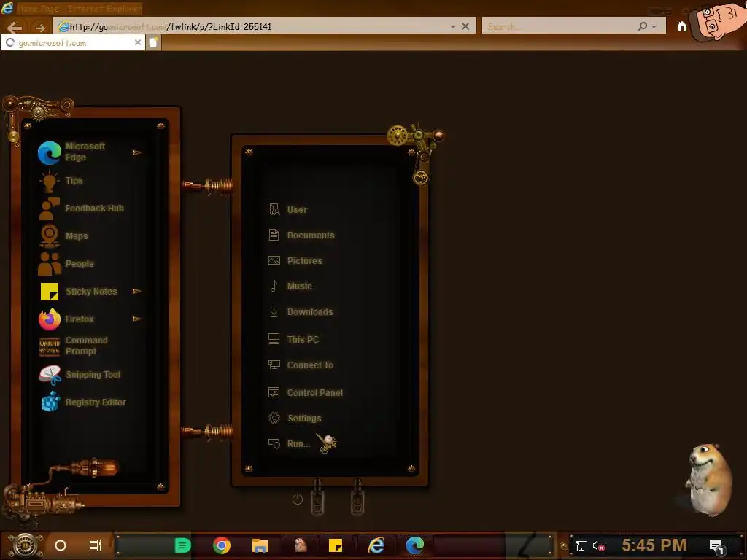Click the hamster desktop mascot
Image resolution: width=747 pixels, height=560 pixels.
click(708, 479)
